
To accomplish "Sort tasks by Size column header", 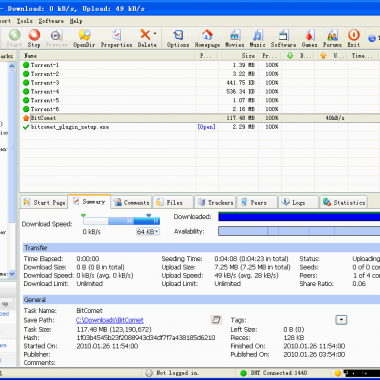I will click(x=238, y=56).
